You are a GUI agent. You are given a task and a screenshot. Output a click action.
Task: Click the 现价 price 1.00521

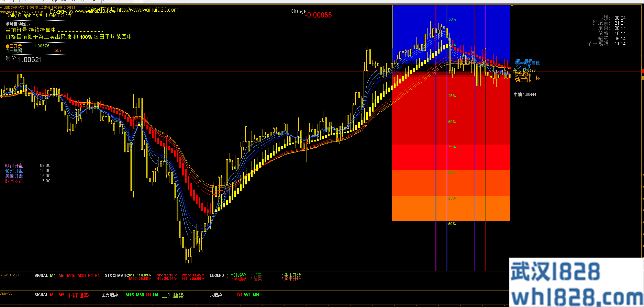pos(30,60)
